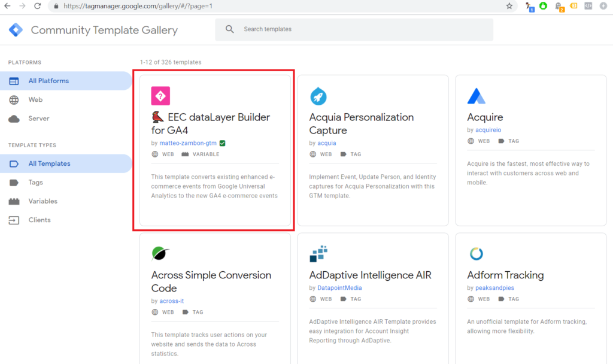Click the All Platforms icon
This screenshot has width=613, height=364.
pos(14,81)
